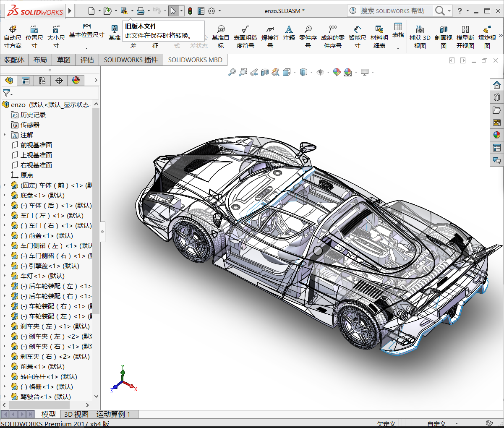504x428 pixels.
Task: Expand the 底盘<1> component node
Action: 5,195
